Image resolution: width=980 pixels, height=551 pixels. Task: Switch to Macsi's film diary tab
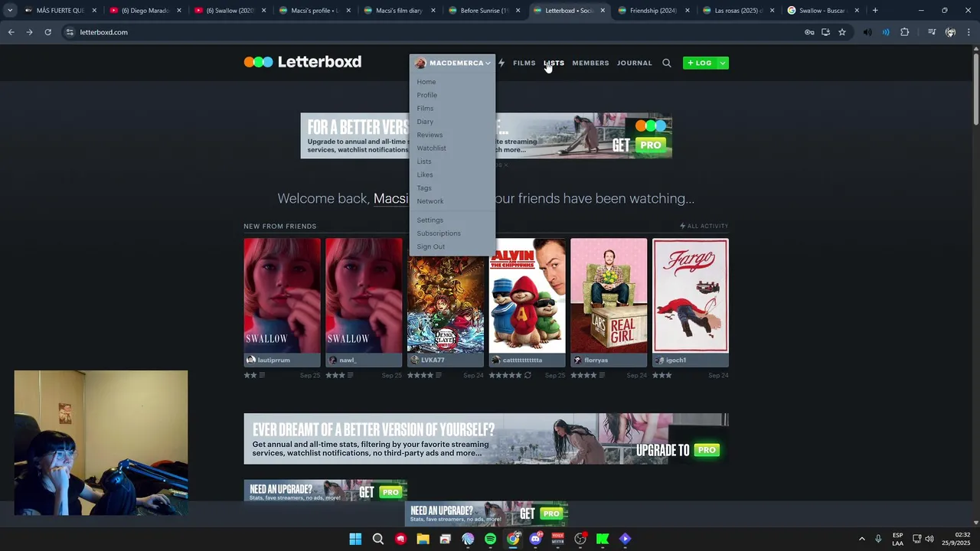(398, 11)
